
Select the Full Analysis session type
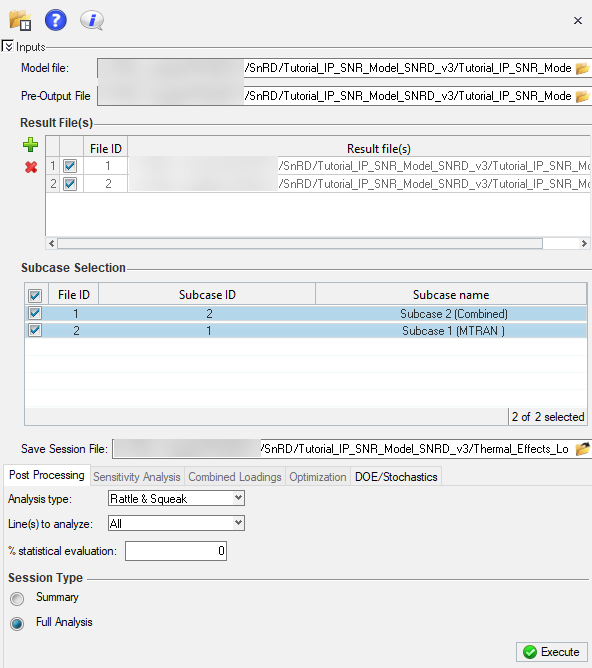17,623
